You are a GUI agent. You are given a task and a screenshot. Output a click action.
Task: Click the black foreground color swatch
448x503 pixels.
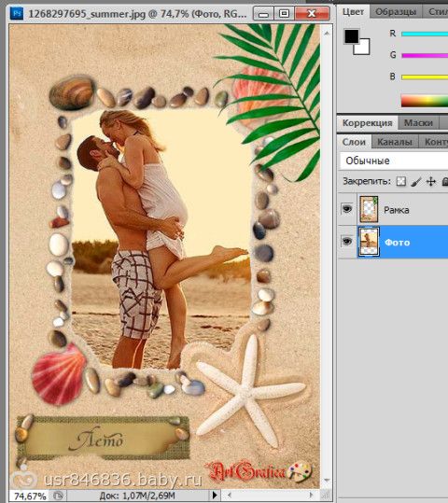[351, 36]
